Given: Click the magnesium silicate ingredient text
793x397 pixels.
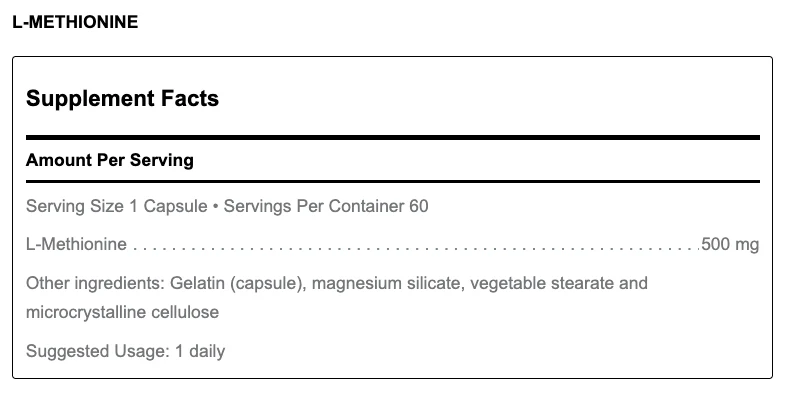Looking at the screenshot, I should pyautogui.click(x=388, y=283).
